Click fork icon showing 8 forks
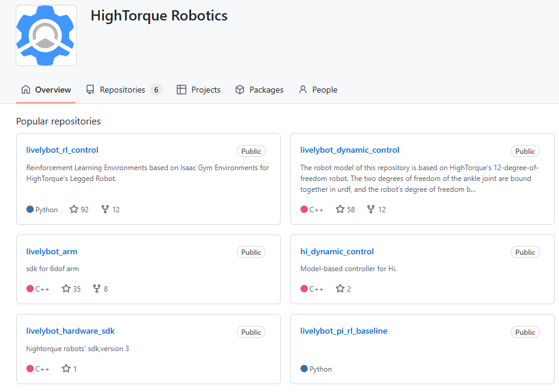 pyautogui.click(x=97, y=289)
